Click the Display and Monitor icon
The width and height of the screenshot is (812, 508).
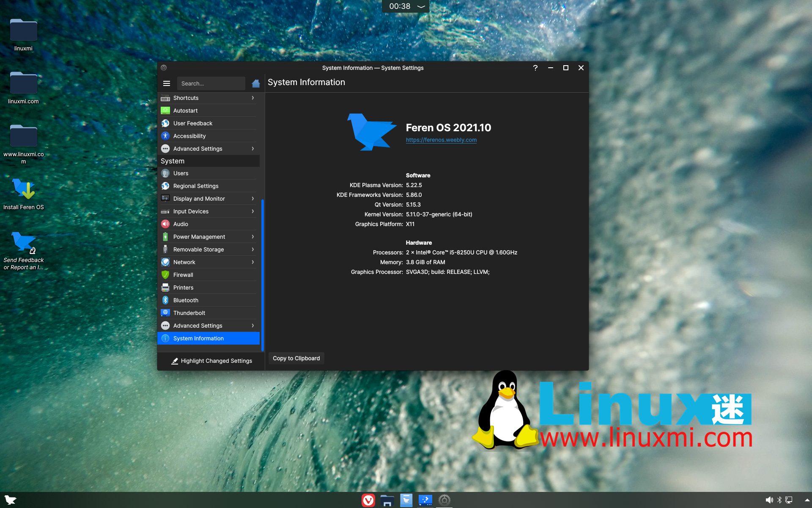tap(165, 199)
